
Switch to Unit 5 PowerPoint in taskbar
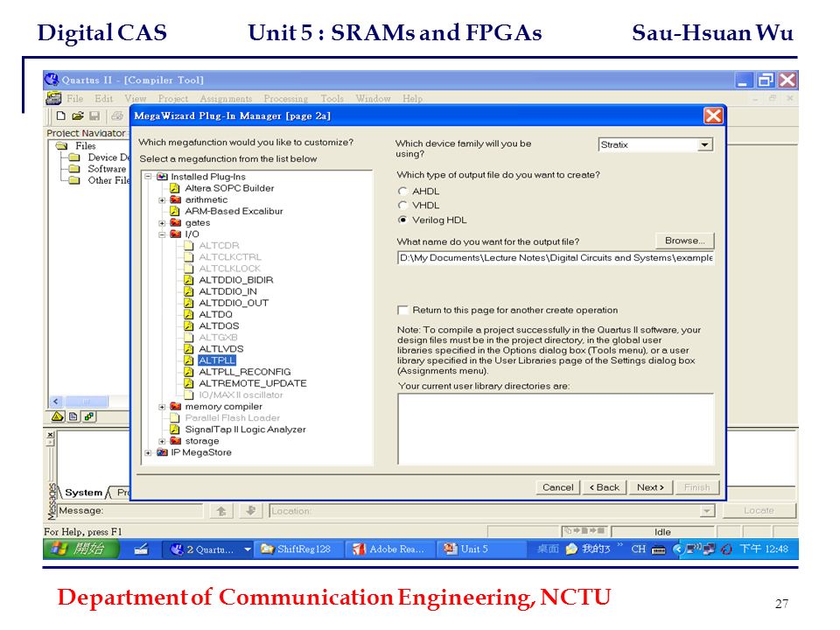point(480,549)
